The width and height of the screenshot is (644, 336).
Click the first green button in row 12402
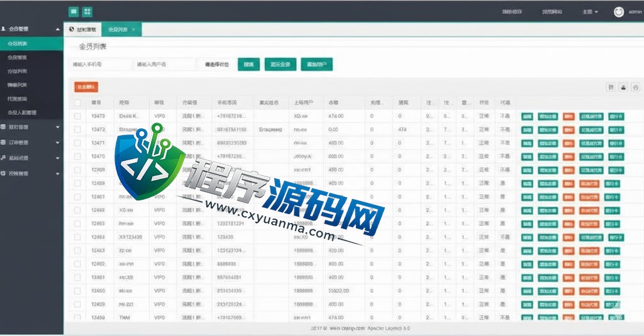coord(527,264)
